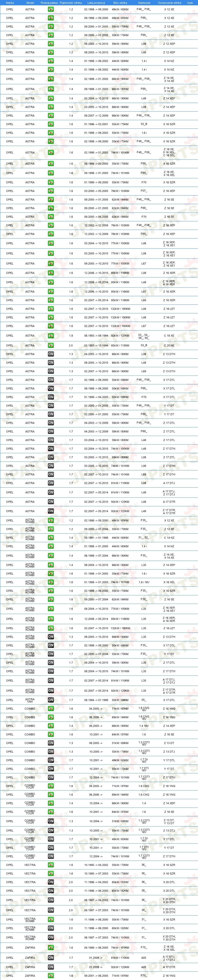Select engine code cell C 20 NE
The height and width of the screenshot is (980, 198).
pos(169,345)
